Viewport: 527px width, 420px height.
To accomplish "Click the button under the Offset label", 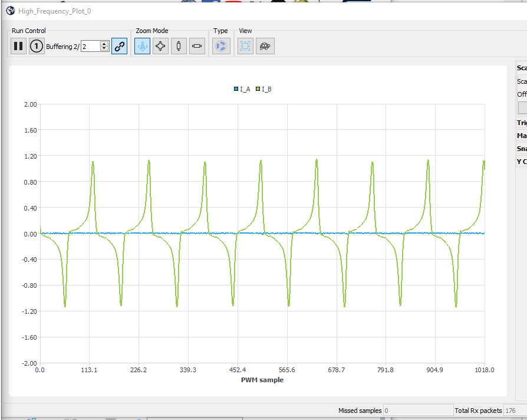I will 522,107.
